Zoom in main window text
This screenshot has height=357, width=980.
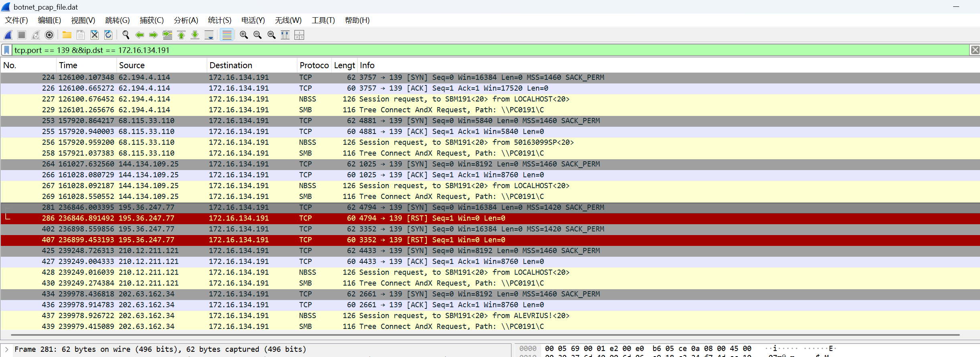pyautogui.click(x=243, y=35)
